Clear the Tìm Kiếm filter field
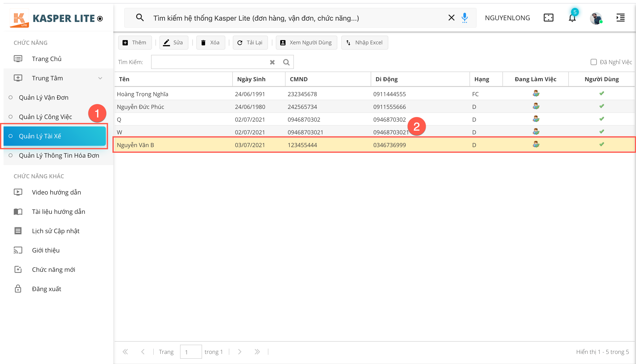 click(272, 62)
